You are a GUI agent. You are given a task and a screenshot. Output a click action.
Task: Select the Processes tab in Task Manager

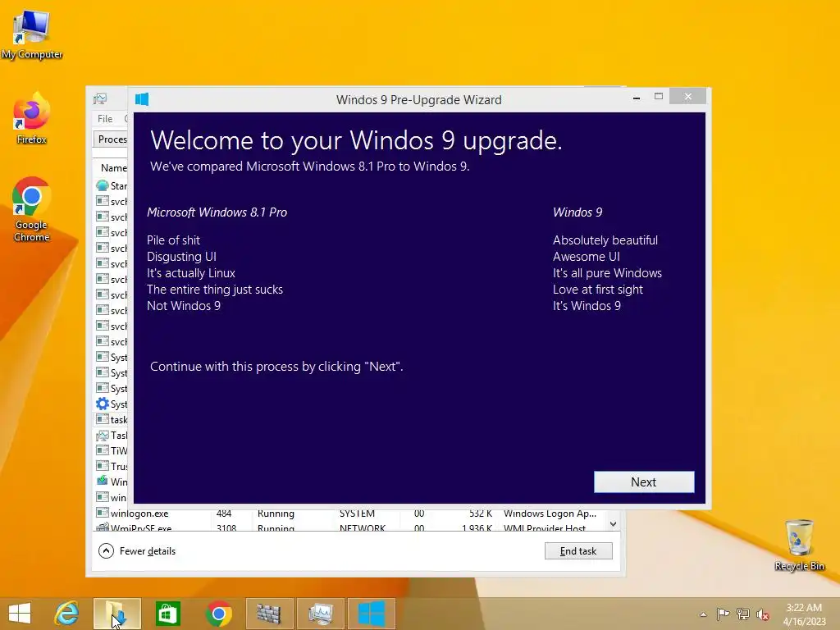pos(111,139)
